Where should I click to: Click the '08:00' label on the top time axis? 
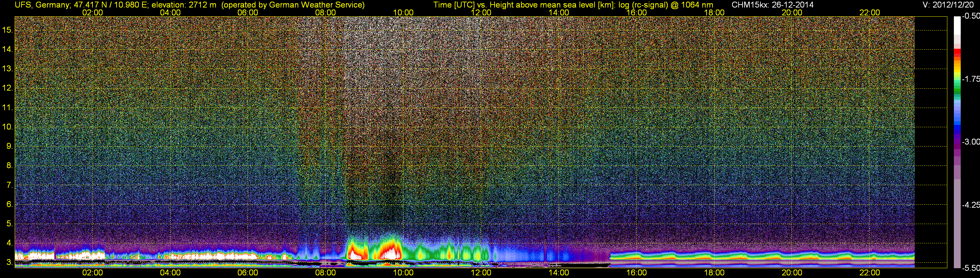pyautogui.click(x=326, y=12)
